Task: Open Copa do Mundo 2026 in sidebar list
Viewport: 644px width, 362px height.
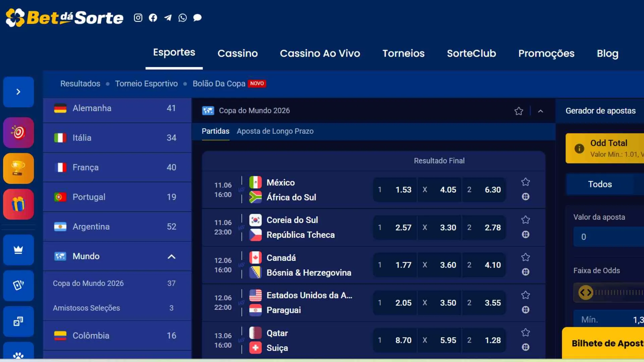Action: pyautogui.click(x=117, y=283)
